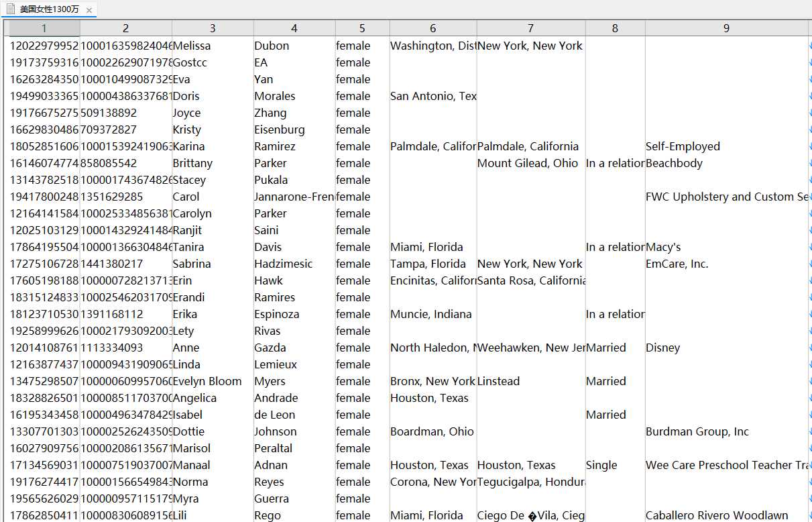Click the cell containing Lety

tap(213, 331)
